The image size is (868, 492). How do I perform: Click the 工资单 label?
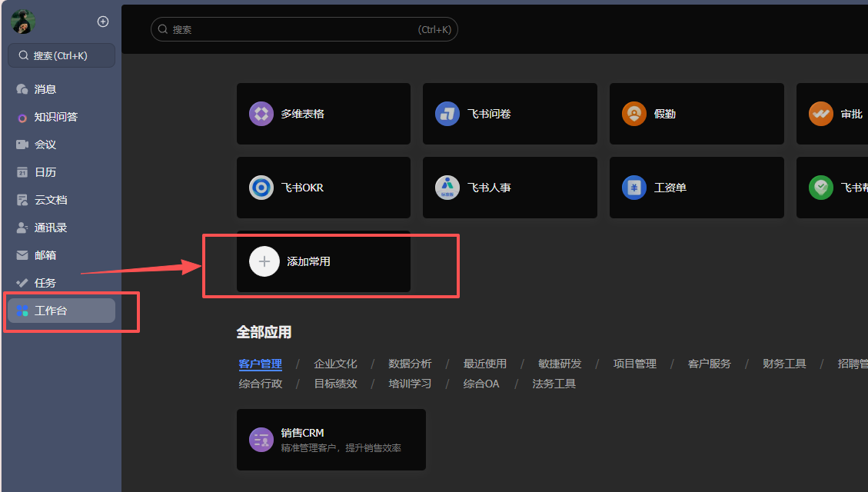click(x=670, y=188)
